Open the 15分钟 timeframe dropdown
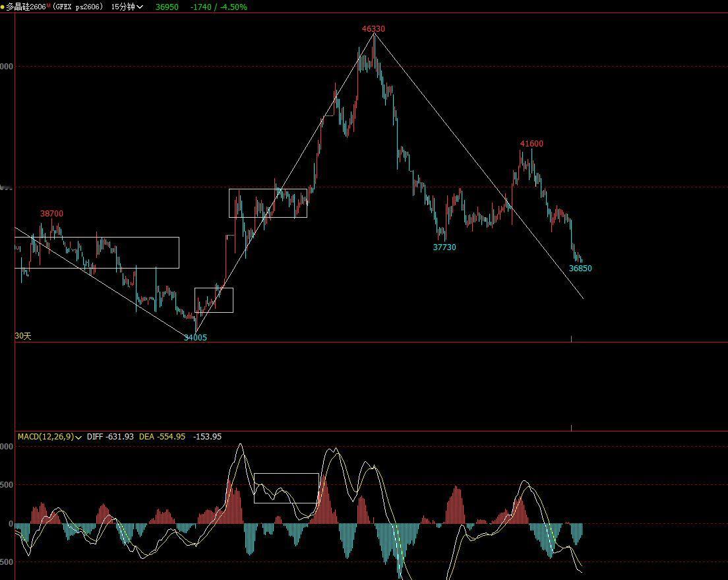728x580 pixels. [x=127, y=7]
